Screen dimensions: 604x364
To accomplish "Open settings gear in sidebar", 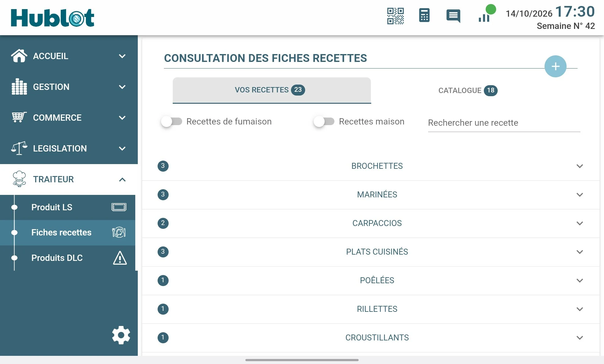I will click(121, 335).
